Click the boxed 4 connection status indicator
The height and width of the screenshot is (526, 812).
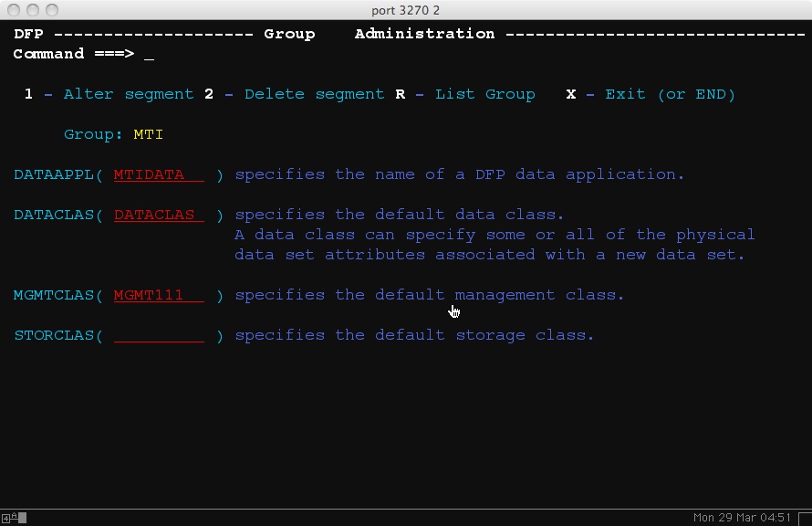(x=7, y=518)
